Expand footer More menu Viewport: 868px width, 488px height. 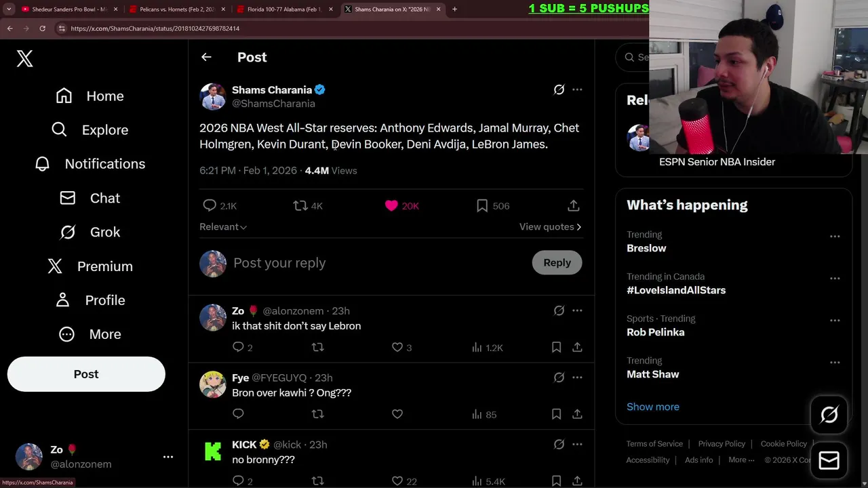[x=741, y=460]
